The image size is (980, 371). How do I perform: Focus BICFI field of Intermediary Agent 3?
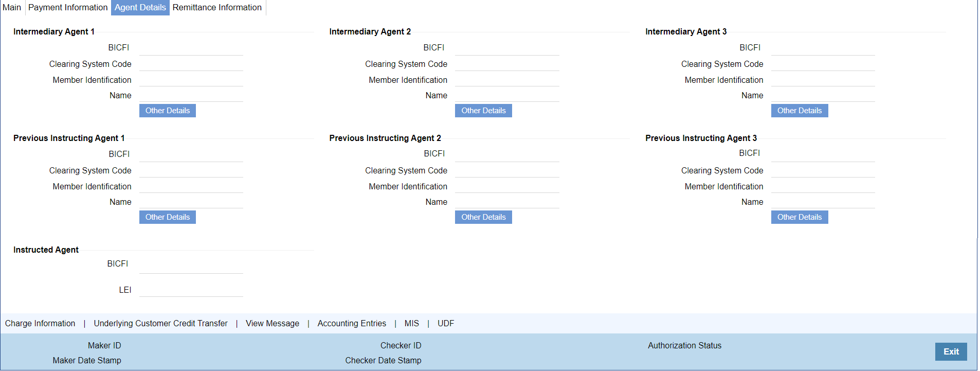(x=823, y=48)
